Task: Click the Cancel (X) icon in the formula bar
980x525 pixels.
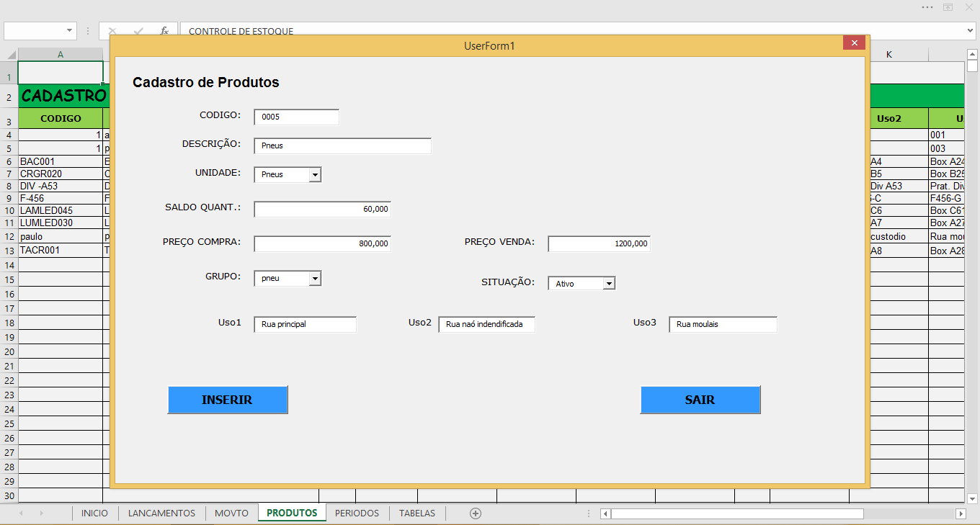Action: click(x=112, y=31)
